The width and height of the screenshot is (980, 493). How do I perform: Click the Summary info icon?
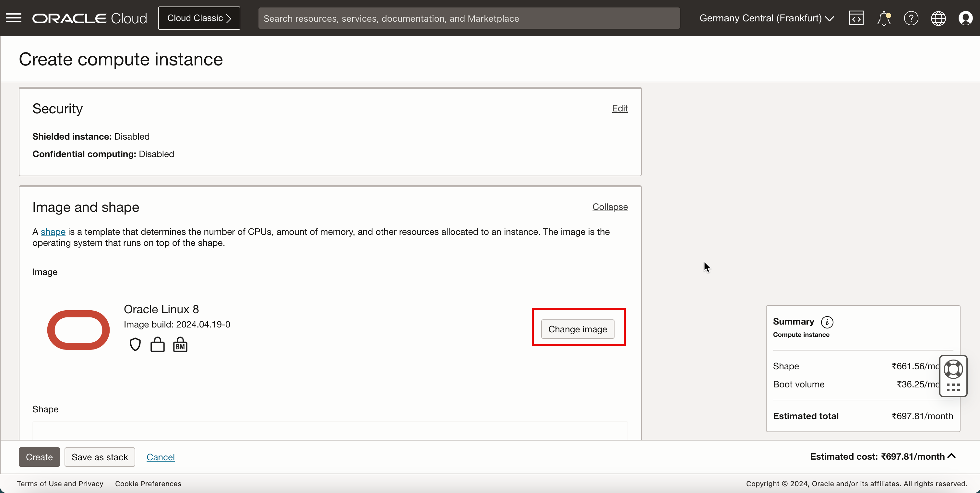(x=827, y=322)
